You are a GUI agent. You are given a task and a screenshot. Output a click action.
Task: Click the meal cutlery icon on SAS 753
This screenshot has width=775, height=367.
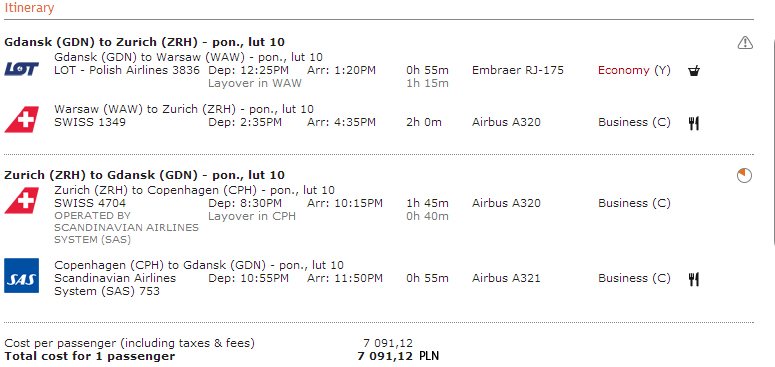click(694, 280)
